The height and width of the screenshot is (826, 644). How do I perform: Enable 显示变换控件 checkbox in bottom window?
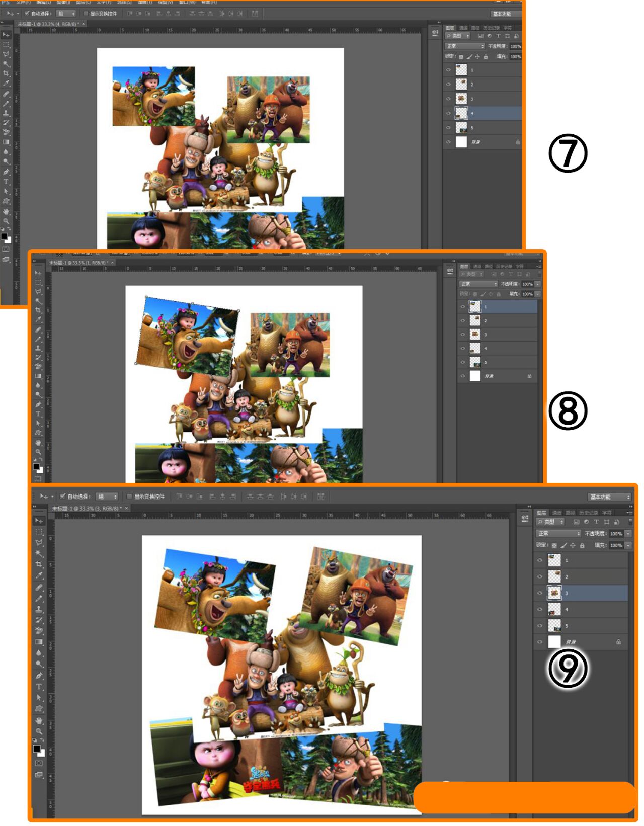tap(129, 497)
